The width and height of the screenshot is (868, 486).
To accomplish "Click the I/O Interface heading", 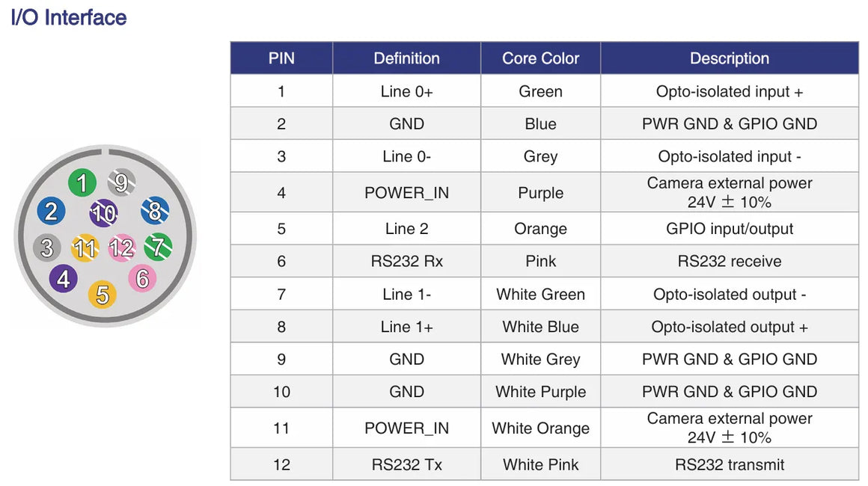I will pos(69,17).
